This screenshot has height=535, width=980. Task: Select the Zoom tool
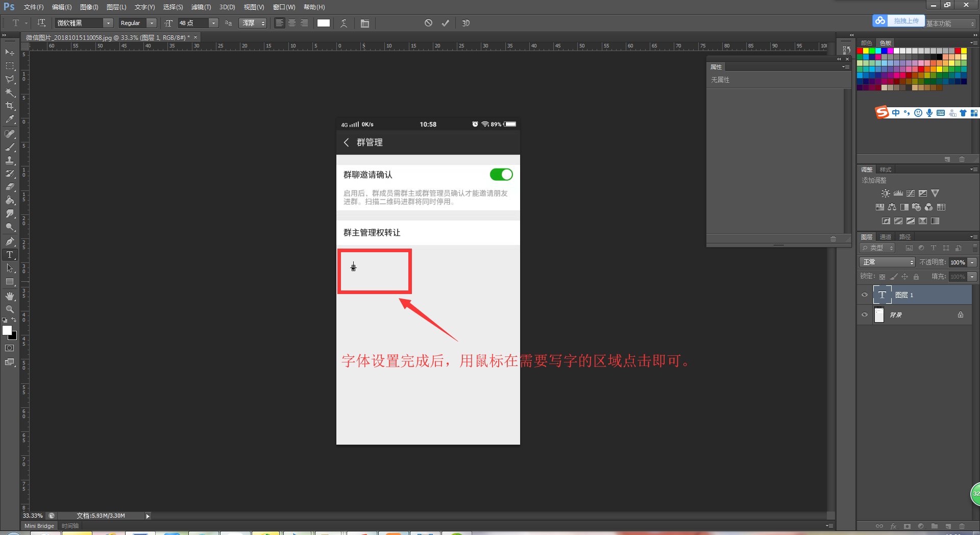(10, 309)
